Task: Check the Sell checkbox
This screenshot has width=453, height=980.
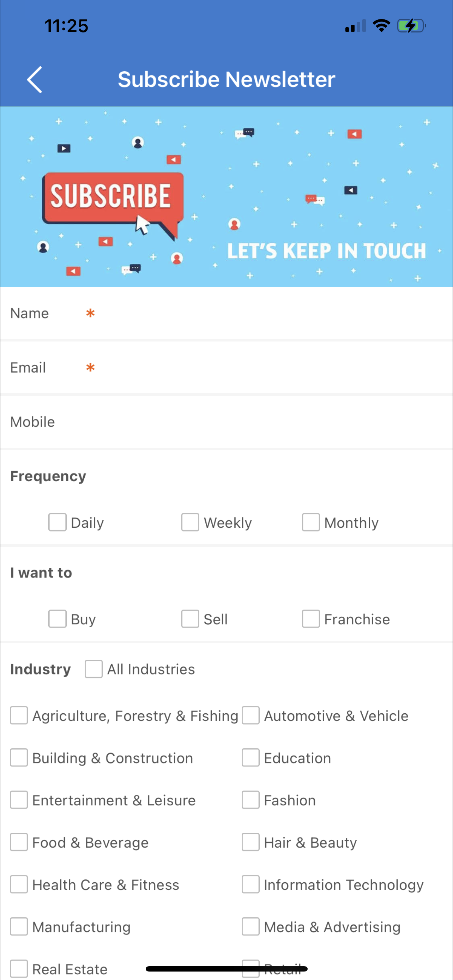Action: pyautogui.click(x=190, y=619)
